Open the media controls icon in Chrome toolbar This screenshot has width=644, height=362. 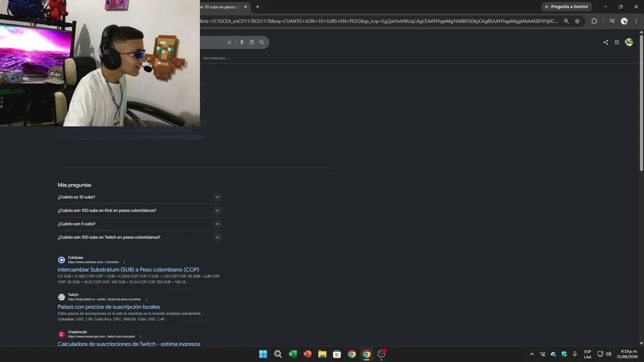click(x=612, y=21)
